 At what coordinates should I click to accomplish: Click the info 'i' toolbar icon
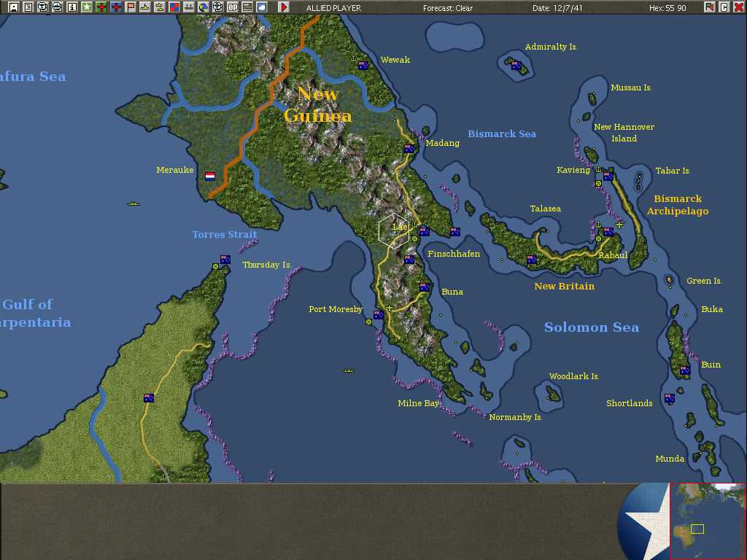pos(72,7)
